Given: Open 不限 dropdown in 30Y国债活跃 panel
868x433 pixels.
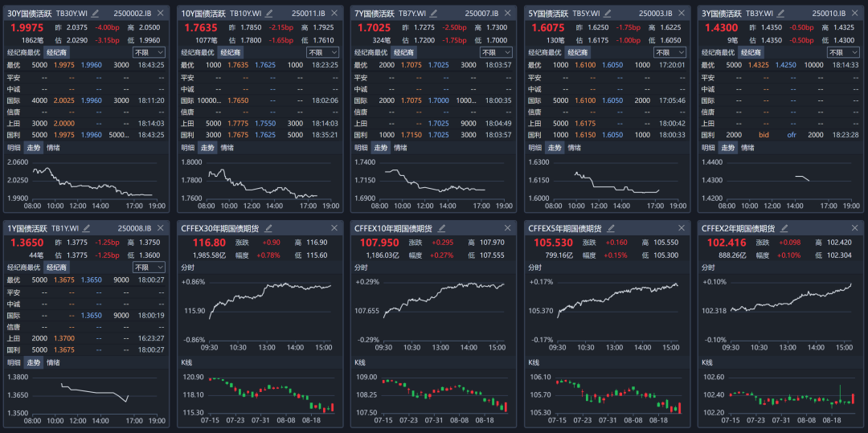Looking at the screenshot, I should [x=149, y=52].
